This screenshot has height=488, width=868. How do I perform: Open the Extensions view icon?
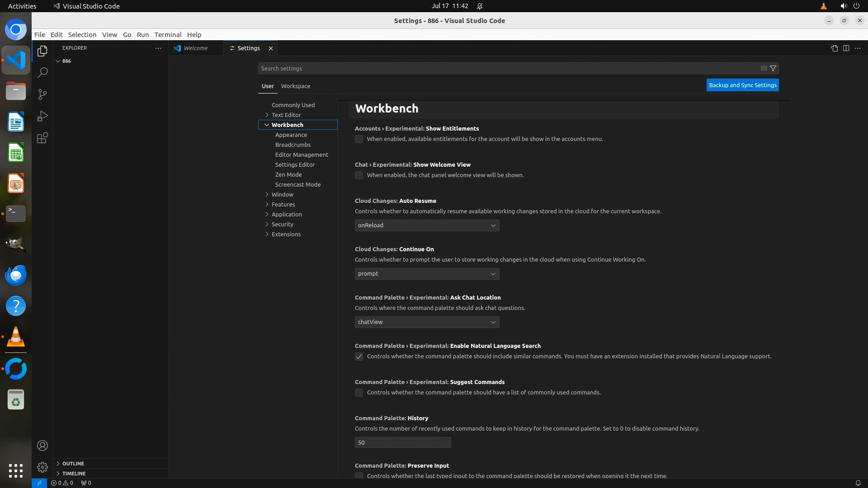coord(42,138)
